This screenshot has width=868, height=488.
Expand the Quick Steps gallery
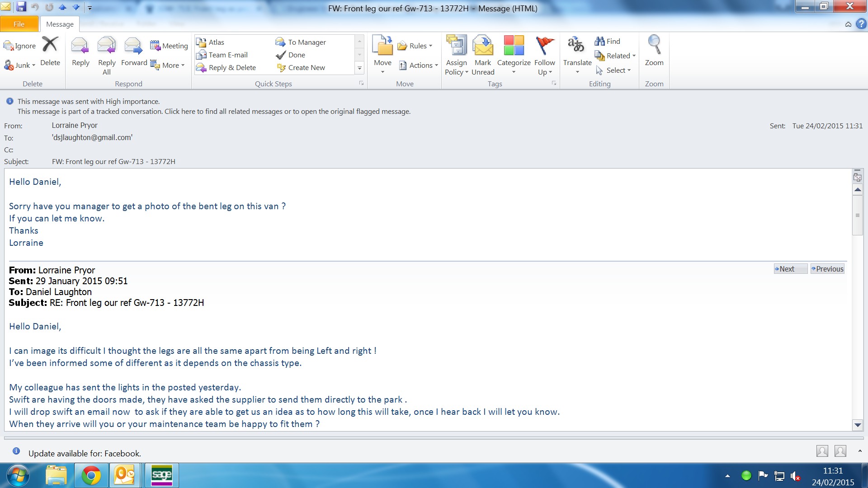coord(359,68)
